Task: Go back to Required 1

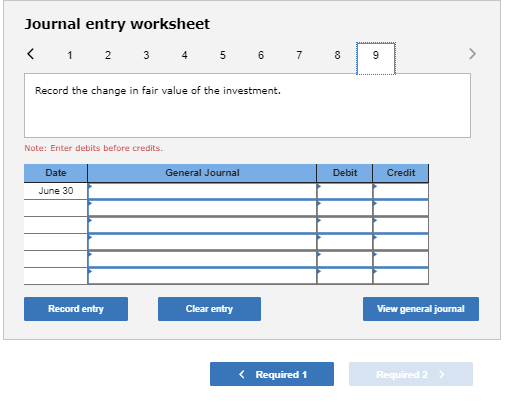Action: [272, 374]
